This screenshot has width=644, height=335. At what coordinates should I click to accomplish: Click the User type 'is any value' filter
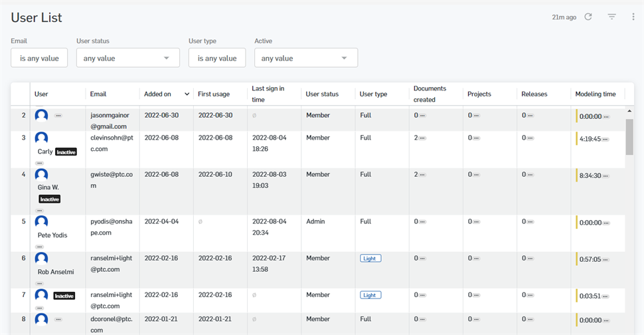[216, 58]
